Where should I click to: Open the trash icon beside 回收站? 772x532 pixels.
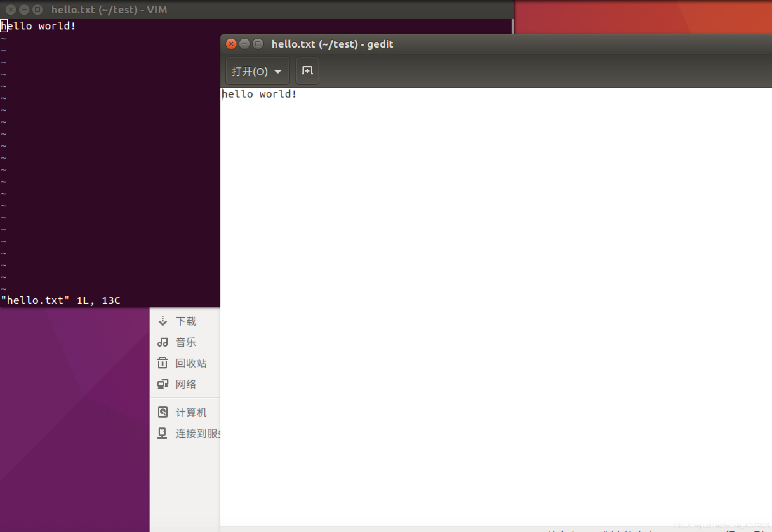click(162, 363)
